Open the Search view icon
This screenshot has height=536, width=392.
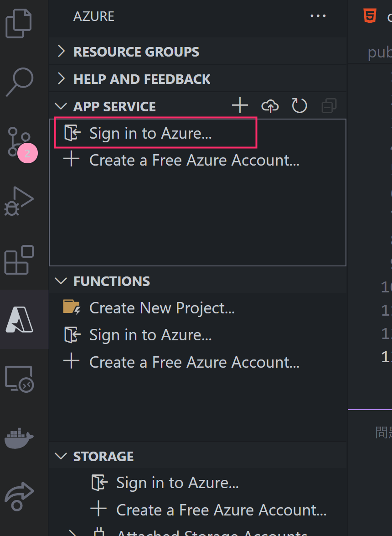[x=20, y=82]
